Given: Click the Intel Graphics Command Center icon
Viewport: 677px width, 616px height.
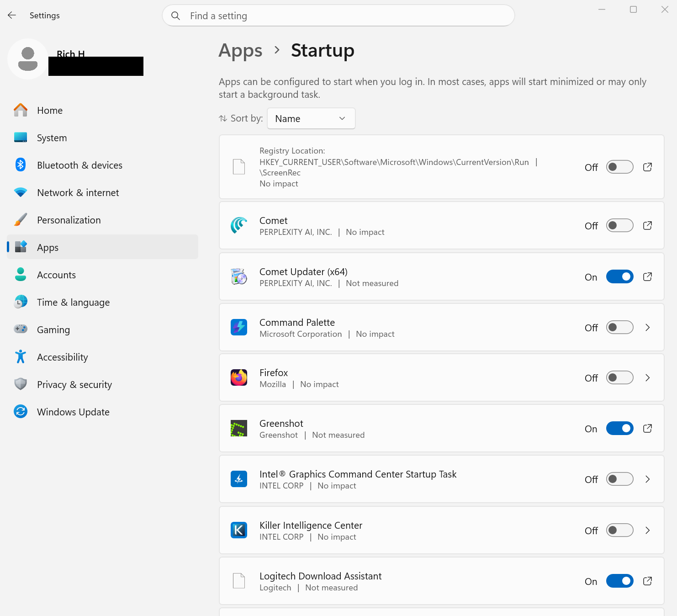Looking at the screenshot, I should (239, 479).
